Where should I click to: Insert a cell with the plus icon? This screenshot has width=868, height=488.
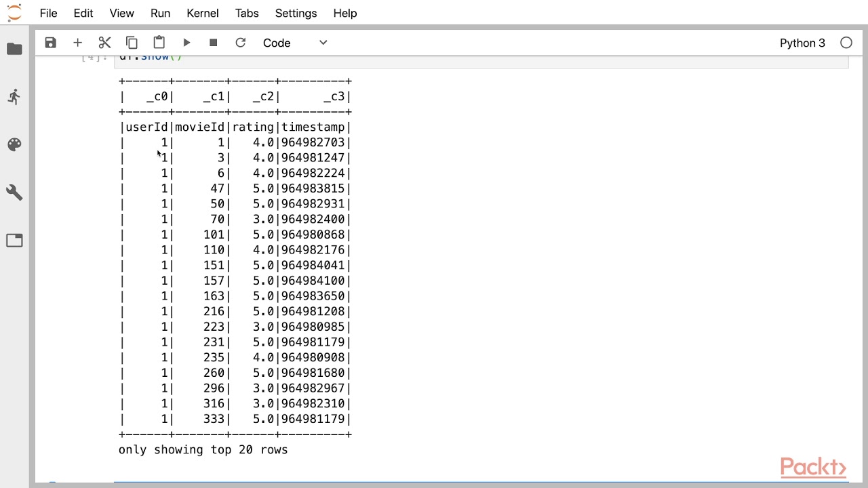(77, 43)
